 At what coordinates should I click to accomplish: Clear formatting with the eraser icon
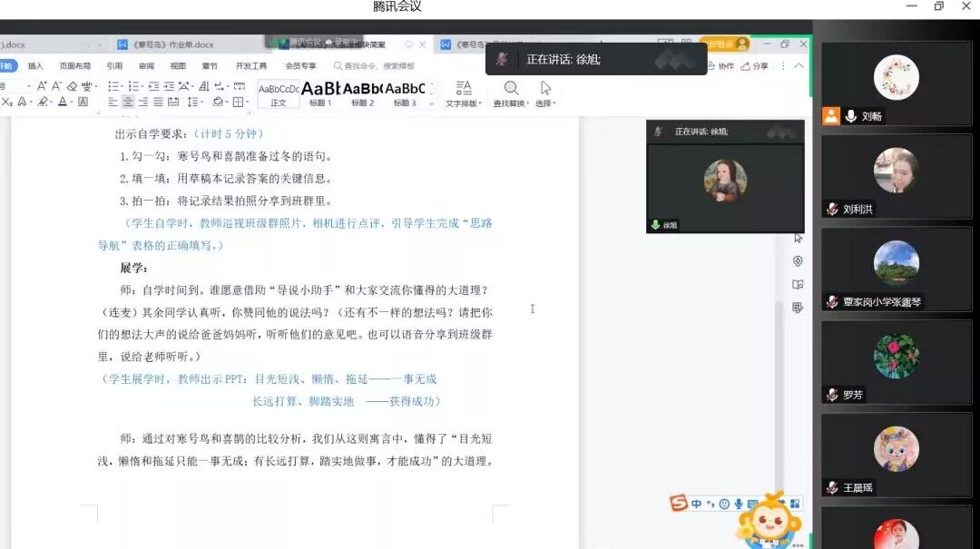(72, 85)
